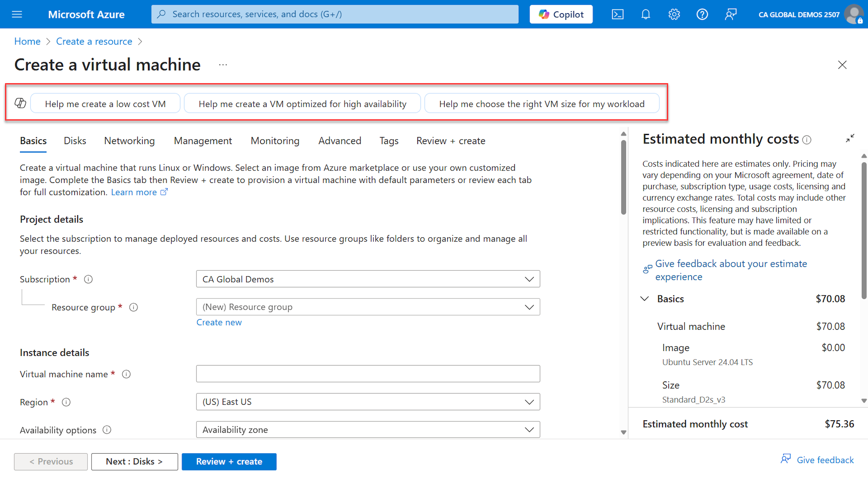Click the top bar feedback person icon
This screenshot has width=868, height=488.
tap(731, 14)
